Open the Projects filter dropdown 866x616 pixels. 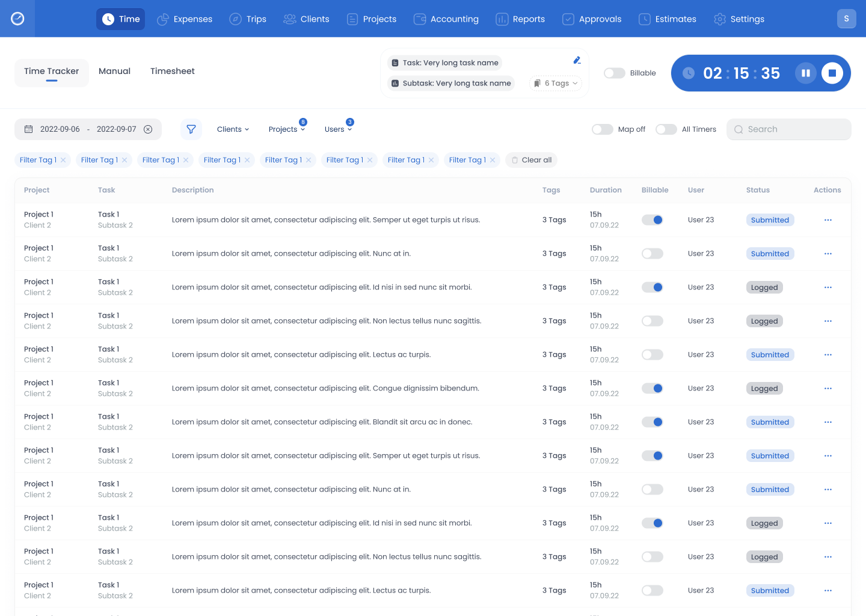pos(286,129)
